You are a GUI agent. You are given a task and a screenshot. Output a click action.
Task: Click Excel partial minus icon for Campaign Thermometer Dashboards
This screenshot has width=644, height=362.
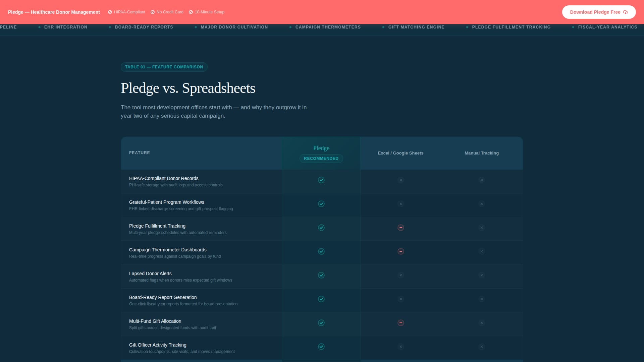coord(400,251)
